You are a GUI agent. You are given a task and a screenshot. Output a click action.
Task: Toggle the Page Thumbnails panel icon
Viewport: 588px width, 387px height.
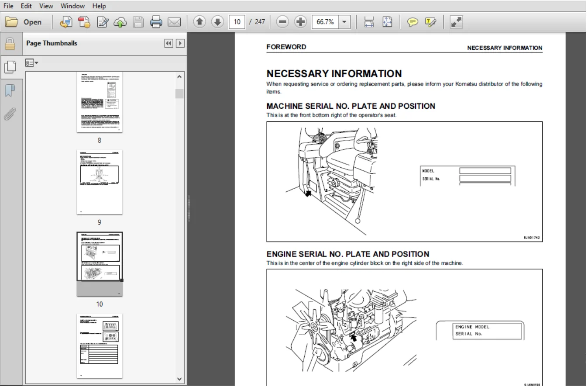click(10, 67)
